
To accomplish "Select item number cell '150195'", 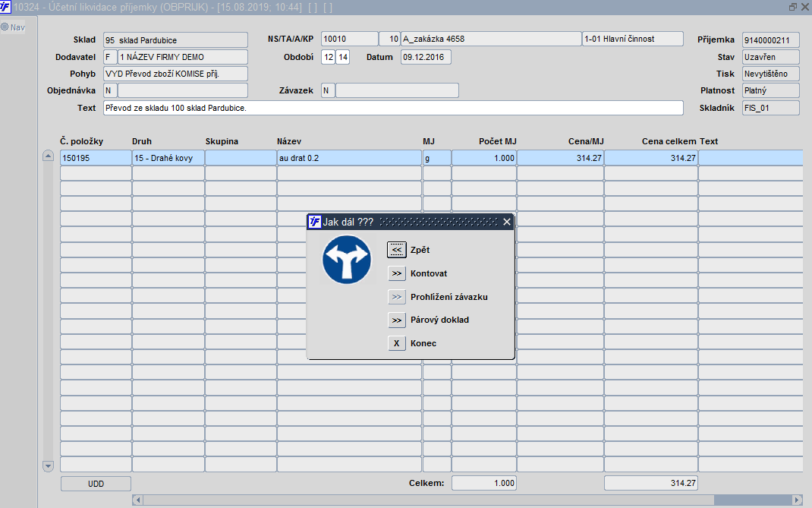I will click(96, 158).
